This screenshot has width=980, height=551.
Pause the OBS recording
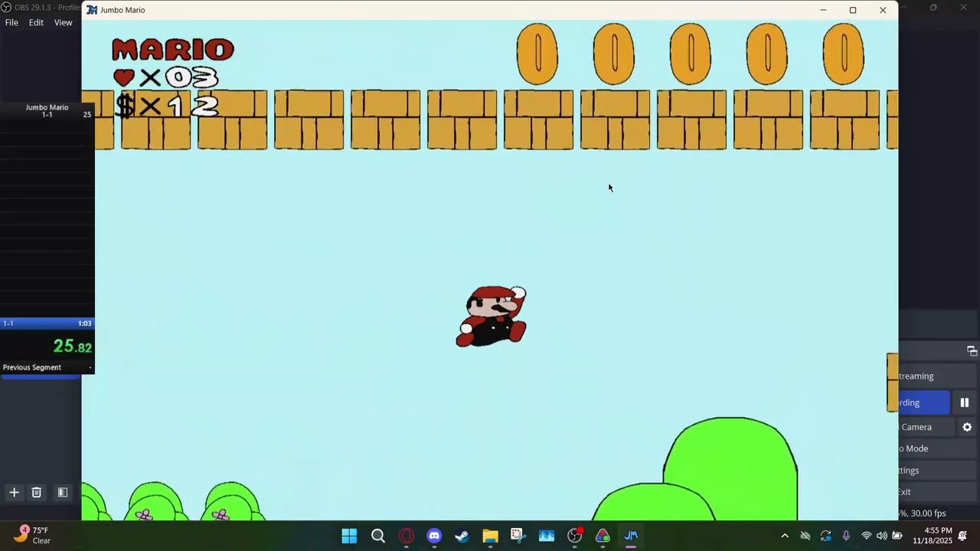click(x=965, y=403)
